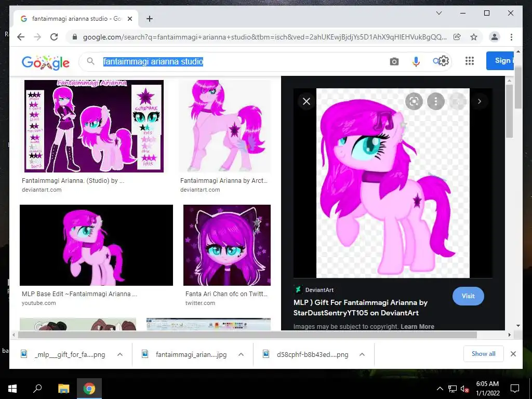
Task: Select the Fantaimmagi Arianna by Arct thumbnail
Action: [x=224, y=126]
